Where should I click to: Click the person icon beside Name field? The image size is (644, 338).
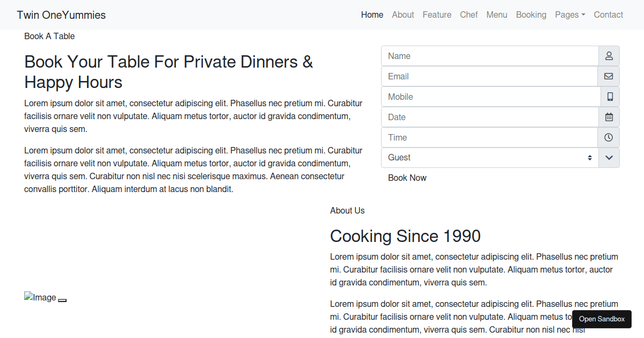click(609, 56)
